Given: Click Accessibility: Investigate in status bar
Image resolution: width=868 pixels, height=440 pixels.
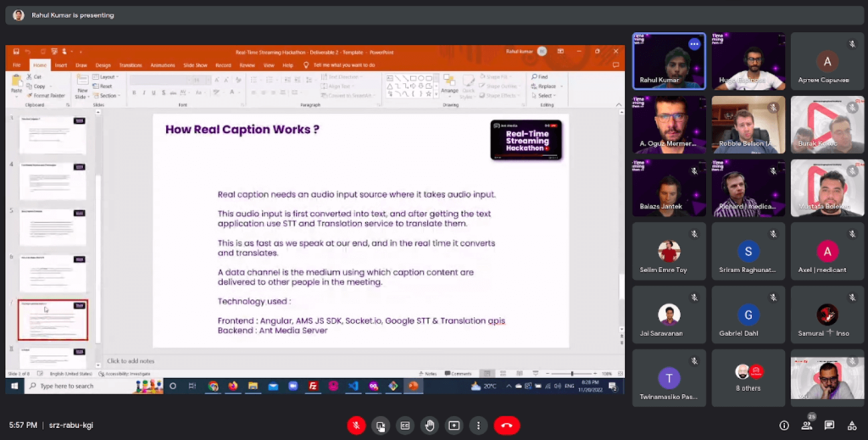Looking at the screenshot, I should coord(125,374).
